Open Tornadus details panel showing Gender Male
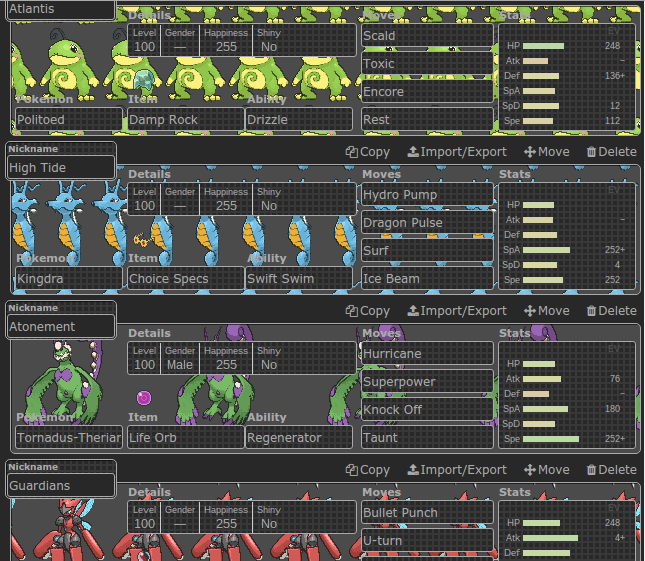Viewport: 645px width, 561px height. click(242, 358)
